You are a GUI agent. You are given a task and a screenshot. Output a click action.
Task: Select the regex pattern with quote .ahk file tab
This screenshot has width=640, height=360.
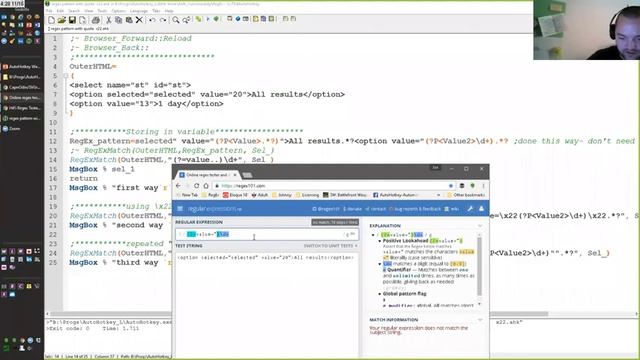tap(78, 29)
